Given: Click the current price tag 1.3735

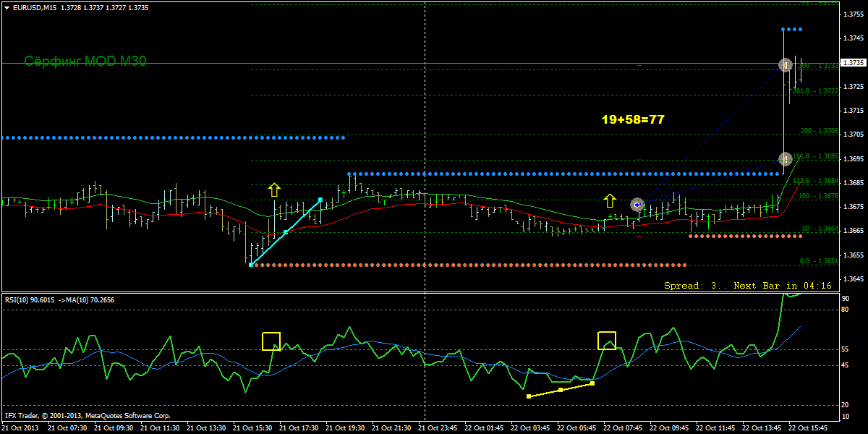Looking at the screenshot, I should coord(854,63).
